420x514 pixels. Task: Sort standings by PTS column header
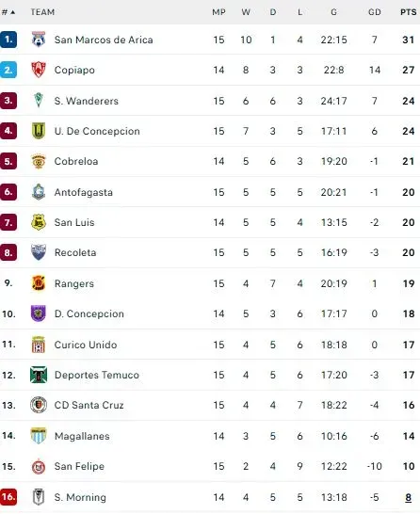point(408,12)
